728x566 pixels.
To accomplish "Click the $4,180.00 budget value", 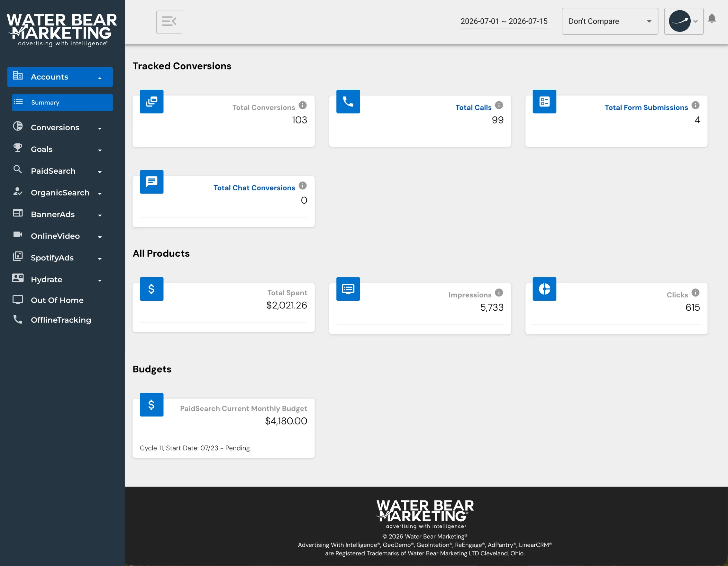I will click(286, 421).
